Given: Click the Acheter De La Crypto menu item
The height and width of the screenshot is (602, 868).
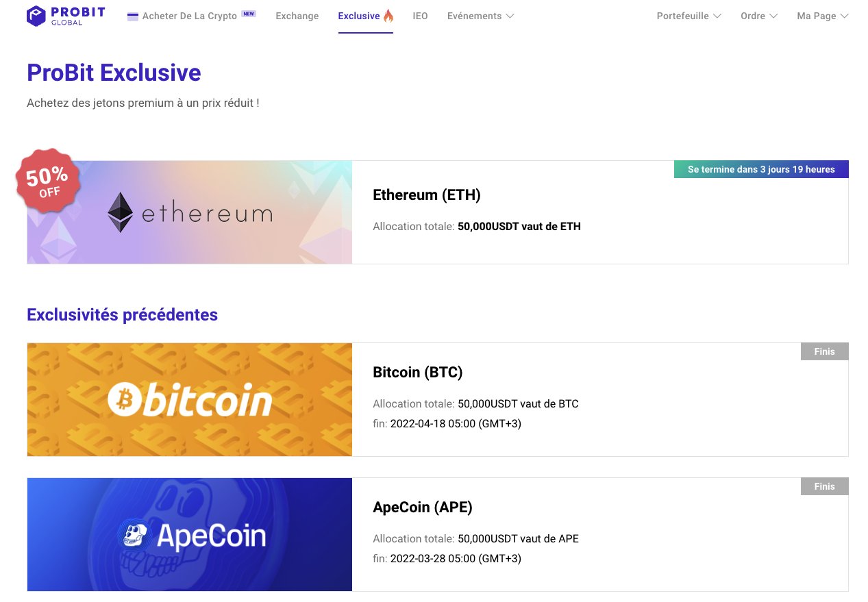Looking at the screenshot, I should tap(191, 15).
